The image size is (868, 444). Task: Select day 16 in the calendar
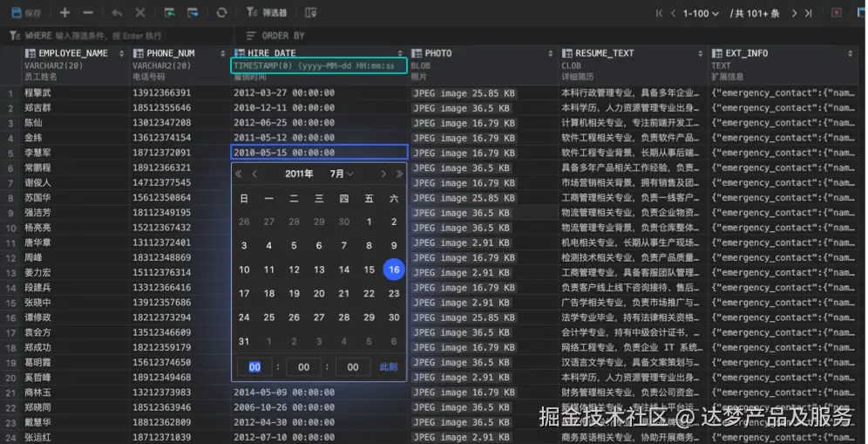click(394, 270)
